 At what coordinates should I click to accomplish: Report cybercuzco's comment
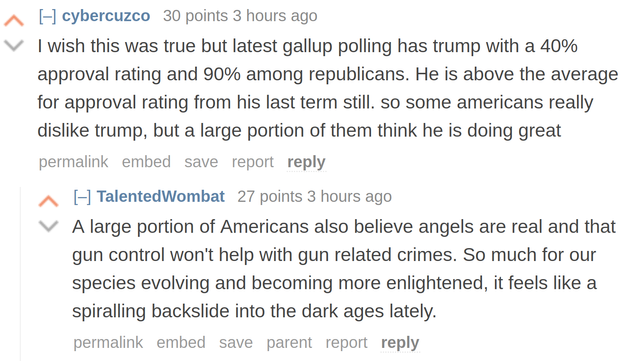click(253, 162)
